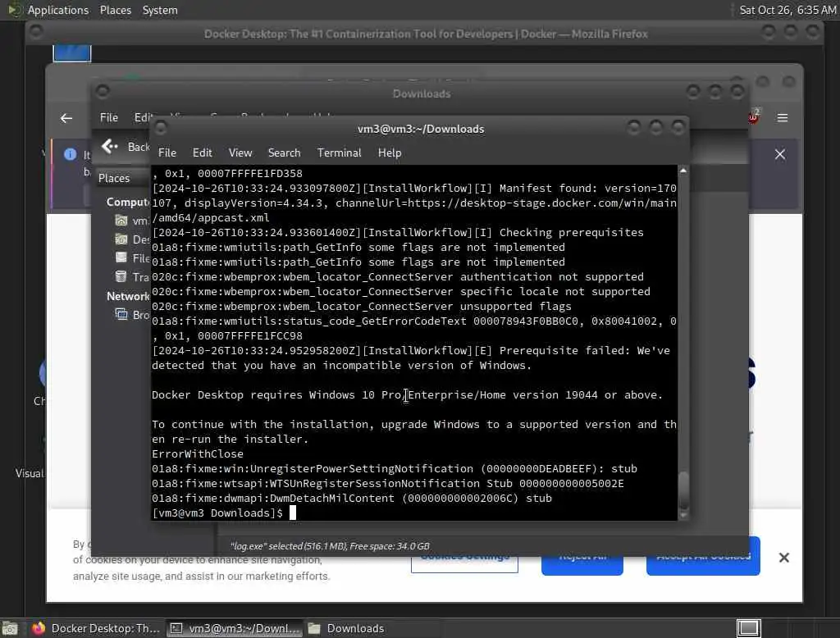Screen dimensions: 840x638
Task: Click the terminal scrollbar thumb
Action: click(x=683, y=490)
